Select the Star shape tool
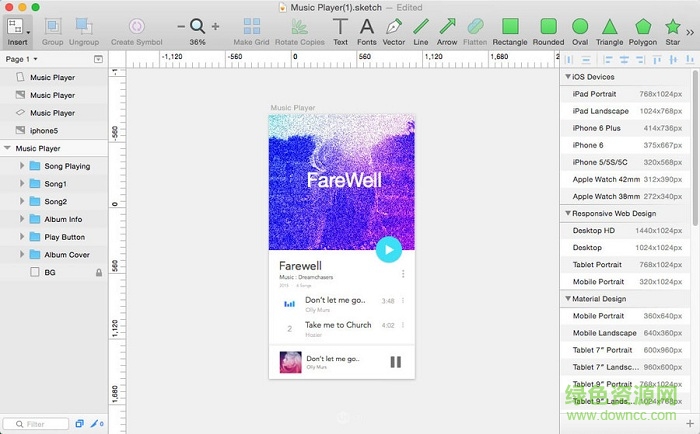This screenshot has height=434, width=700. point(671,27)
